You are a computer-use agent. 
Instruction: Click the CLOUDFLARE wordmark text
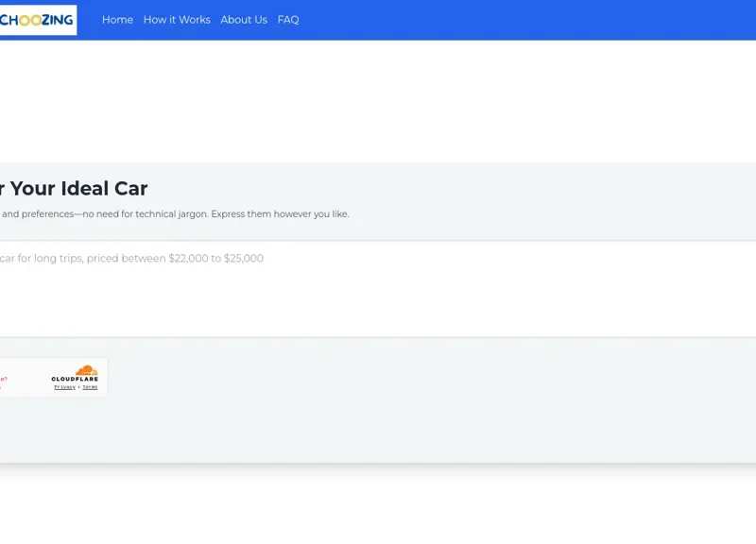75,380
